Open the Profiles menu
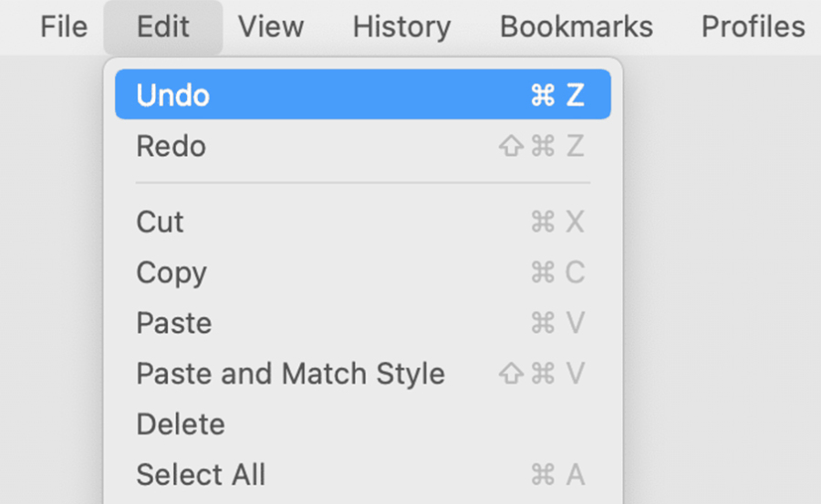 coord(753,26)
